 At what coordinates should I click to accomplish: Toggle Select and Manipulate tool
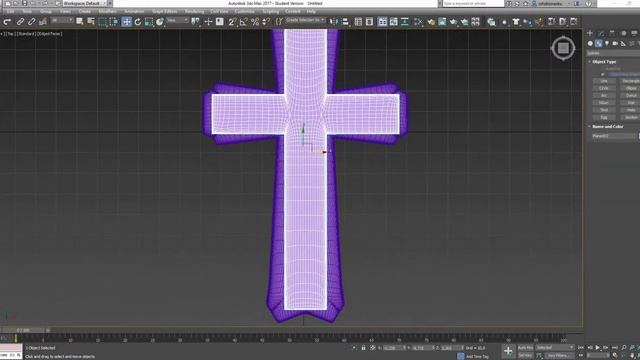209,22
